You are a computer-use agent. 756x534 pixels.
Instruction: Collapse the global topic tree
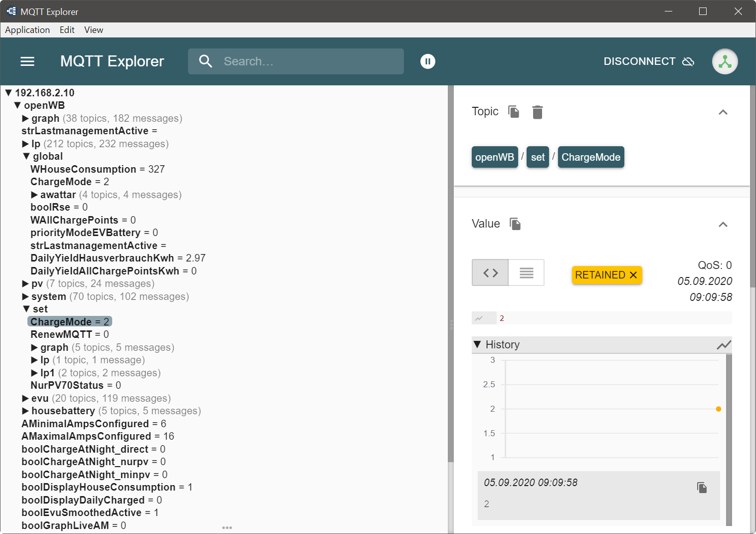tap(26, 157)
